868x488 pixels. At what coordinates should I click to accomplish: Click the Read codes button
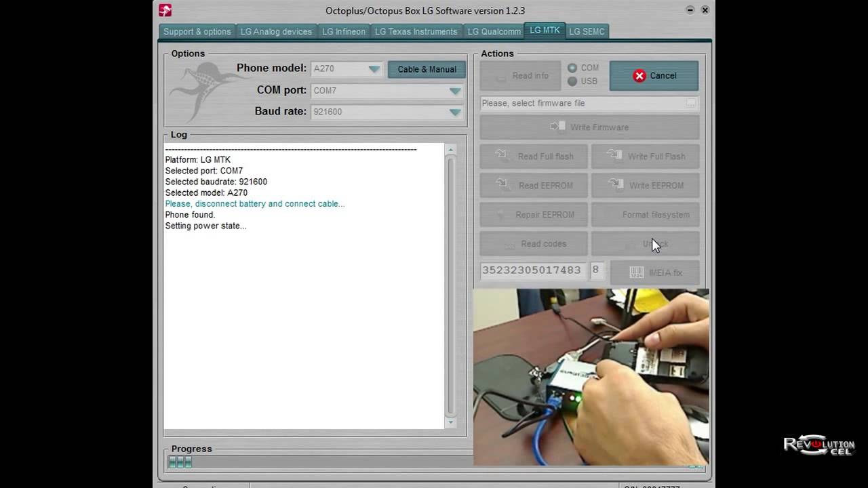coord(534,244)
